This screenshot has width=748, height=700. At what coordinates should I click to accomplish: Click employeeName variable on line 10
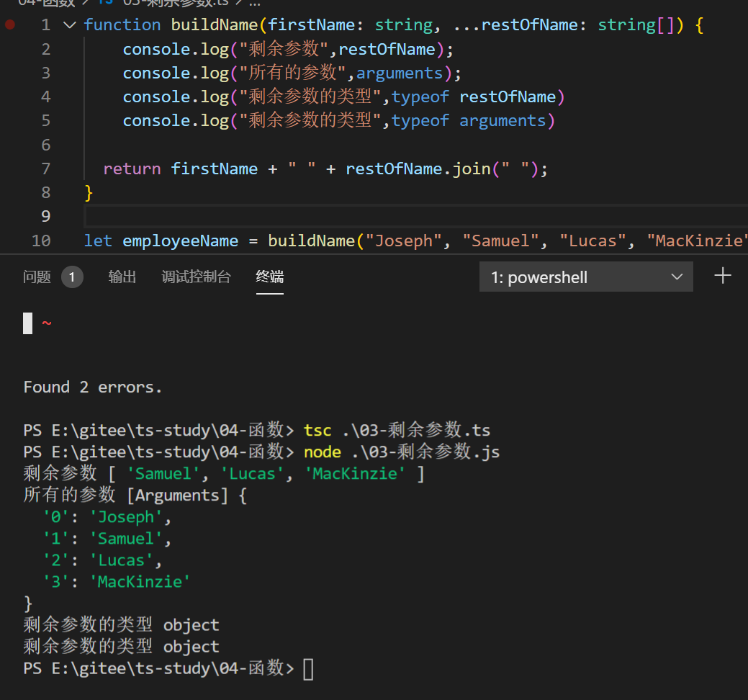(180, 241)
